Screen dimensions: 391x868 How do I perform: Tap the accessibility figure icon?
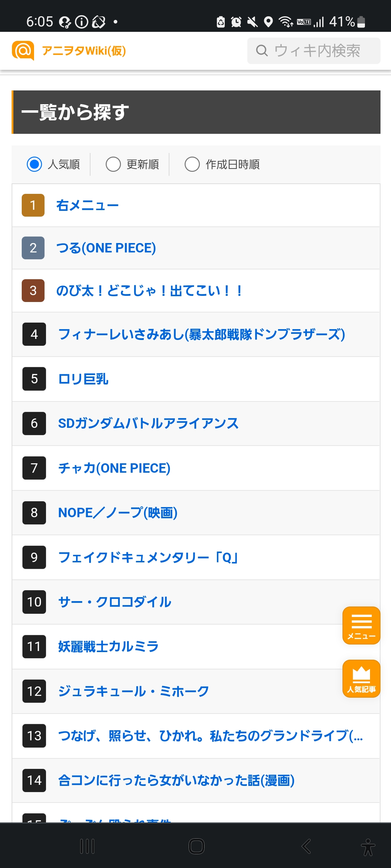pyautogui.click(x=368, y=847)
